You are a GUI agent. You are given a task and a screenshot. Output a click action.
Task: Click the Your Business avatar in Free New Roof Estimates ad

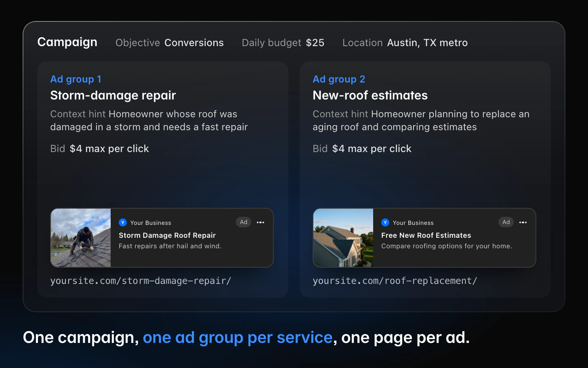[x=385, y=222]
